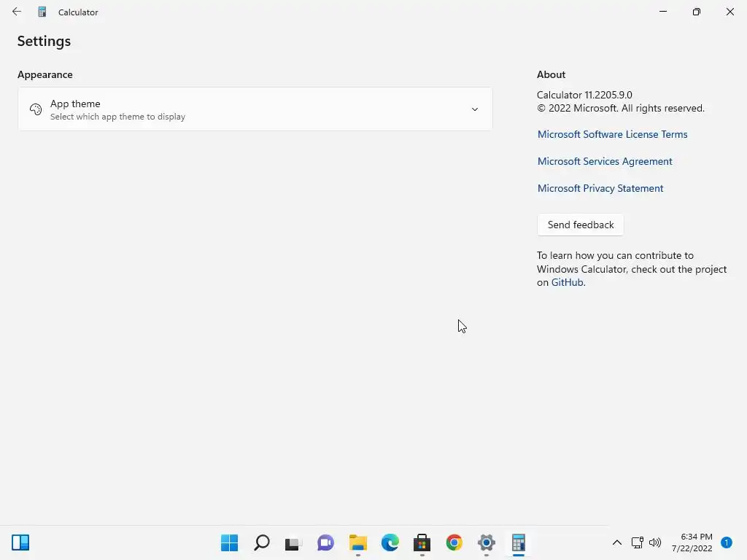Viewport: 747px width, 560px height.
Task: Open Windows Start menu on taskbar
Action: tap(230, 542)
